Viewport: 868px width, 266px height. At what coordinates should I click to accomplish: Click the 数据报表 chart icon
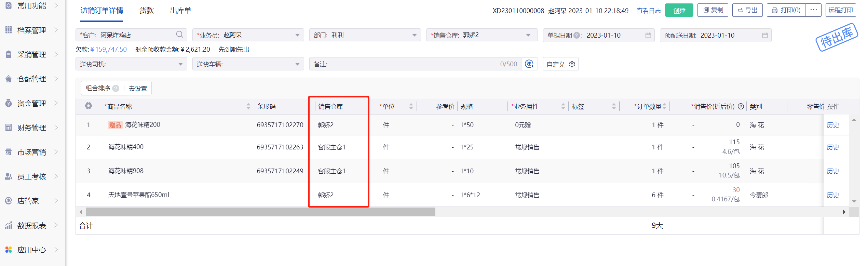(9, 225)
